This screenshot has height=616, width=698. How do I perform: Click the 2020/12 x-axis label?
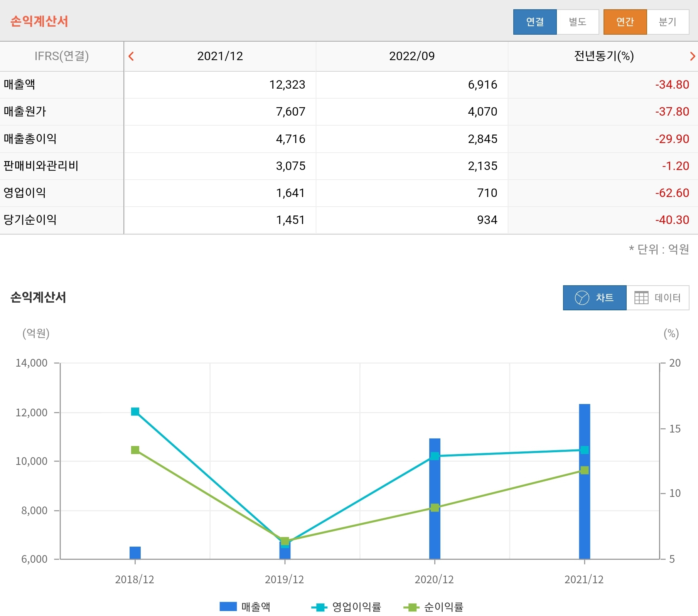tap(434, 580)
